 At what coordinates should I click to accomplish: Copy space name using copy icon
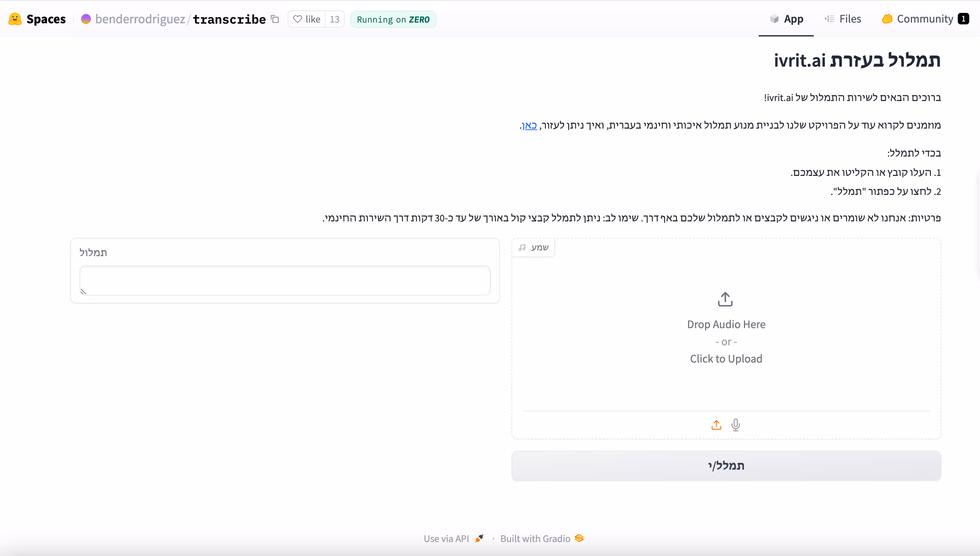click(x=275, y=19)
